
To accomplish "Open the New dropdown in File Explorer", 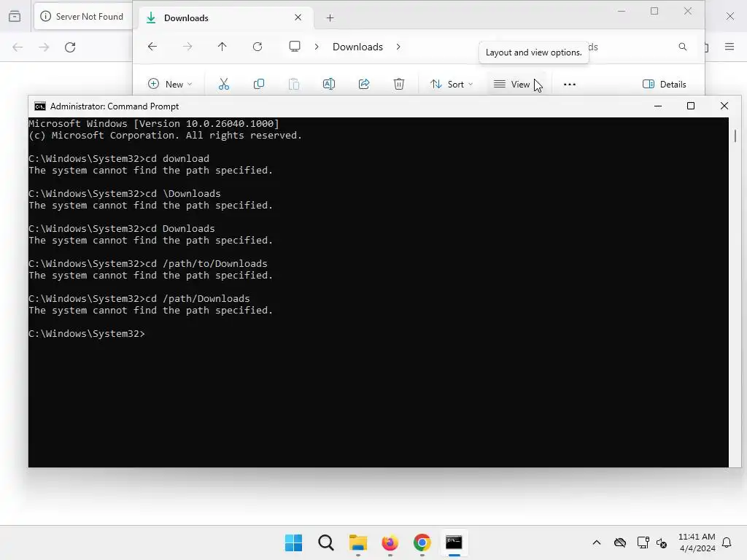I will click(169, 85).
